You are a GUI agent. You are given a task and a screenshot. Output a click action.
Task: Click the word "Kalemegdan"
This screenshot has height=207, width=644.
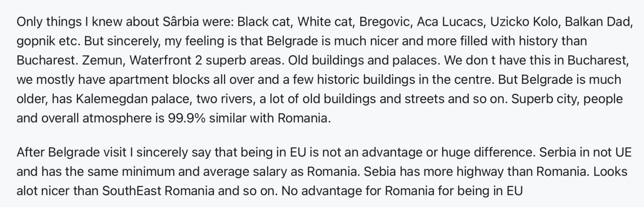pos(117,99)
